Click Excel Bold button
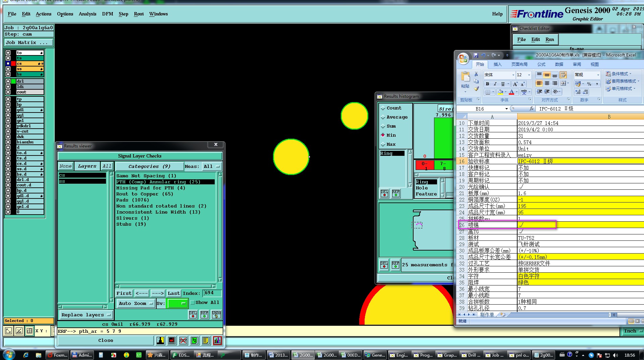Screen dimensions: 644x360 487,84
